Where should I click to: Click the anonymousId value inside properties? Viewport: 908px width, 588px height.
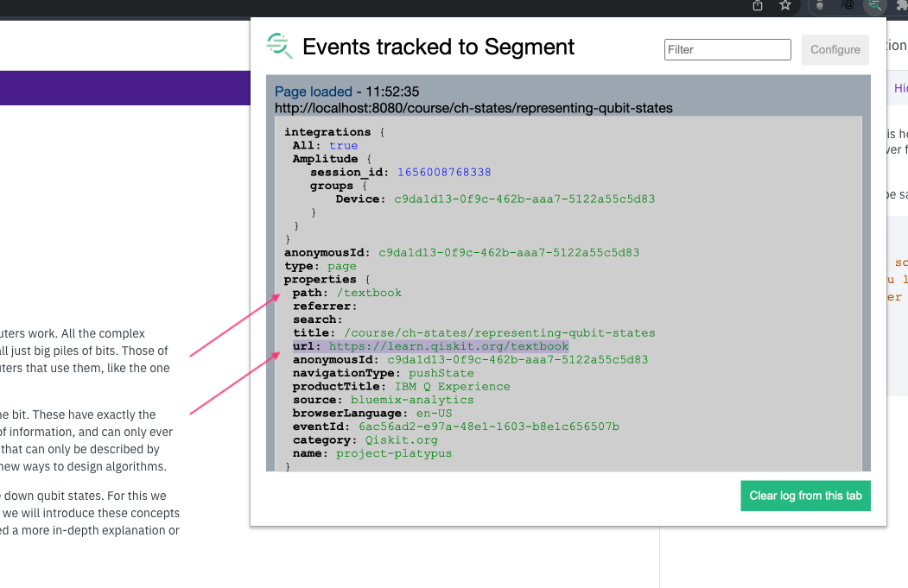coord(517,359)
